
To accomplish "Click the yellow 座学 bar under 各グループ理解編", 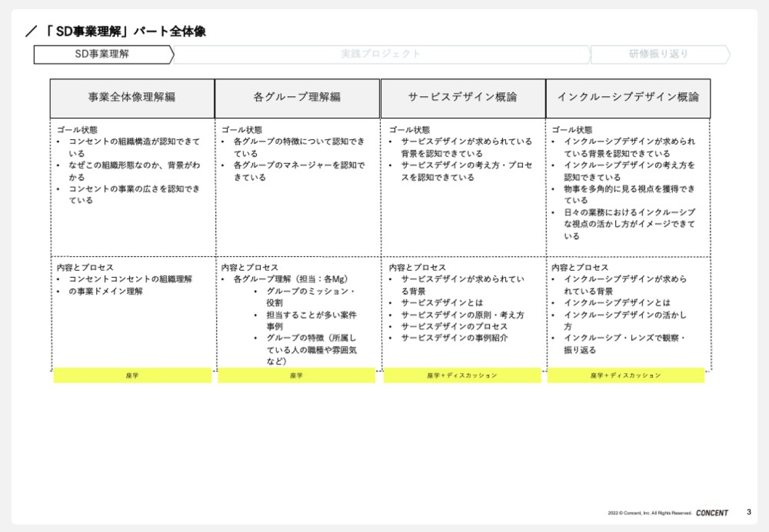I will (x=296, y=375).
